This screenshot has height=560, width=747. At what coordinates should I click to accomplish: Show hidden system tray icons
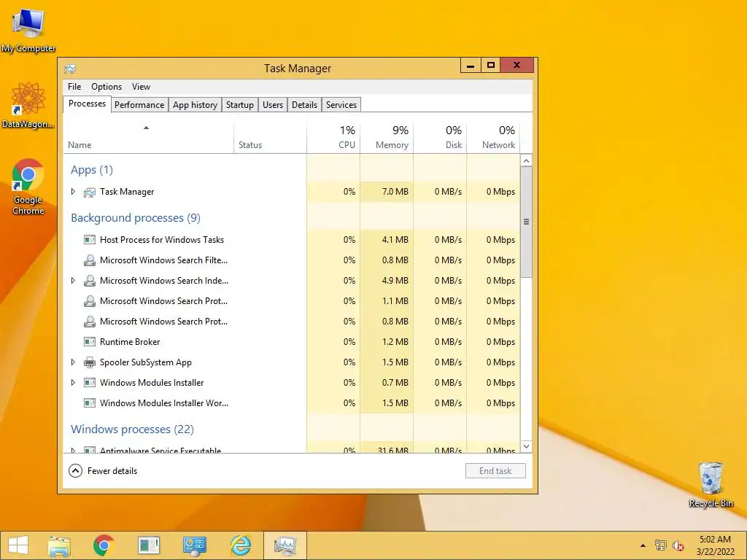[643, 545]
